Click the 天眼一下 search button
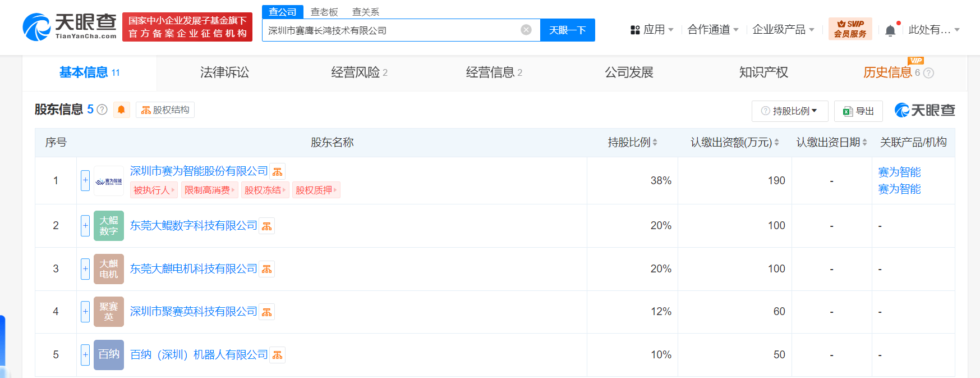The width and height of the screenshot is (980, 378). point(568,30)
